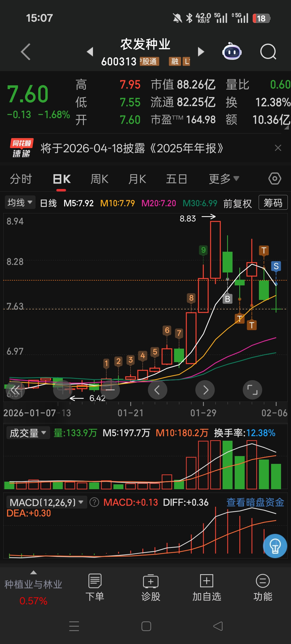Tap the 同花顺速递 news badge

[x=22, y=148]
